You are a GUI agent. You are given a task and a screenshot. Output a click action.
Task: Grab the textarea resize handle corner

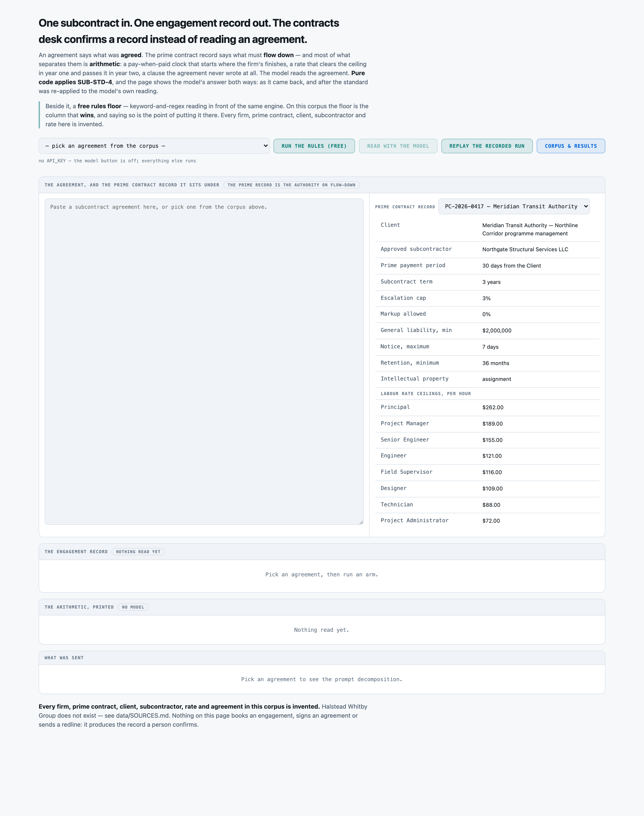point(361,522)
